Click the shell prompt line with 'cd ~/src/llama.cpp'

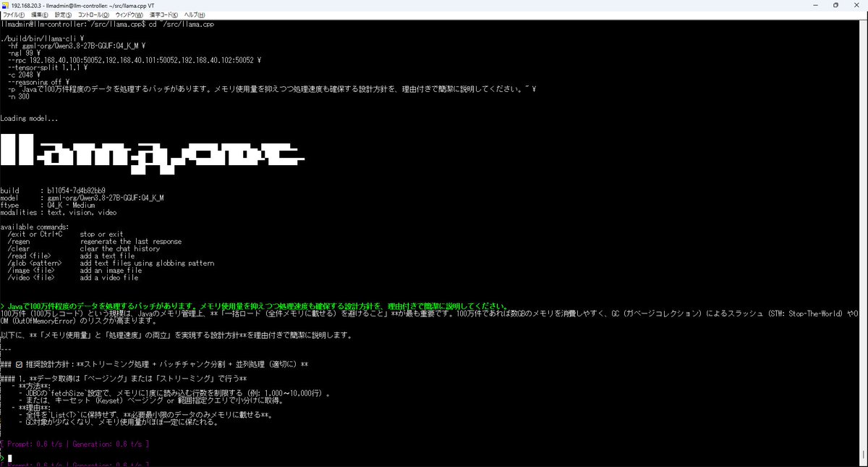pyautogui.click(x=107, y=24)
